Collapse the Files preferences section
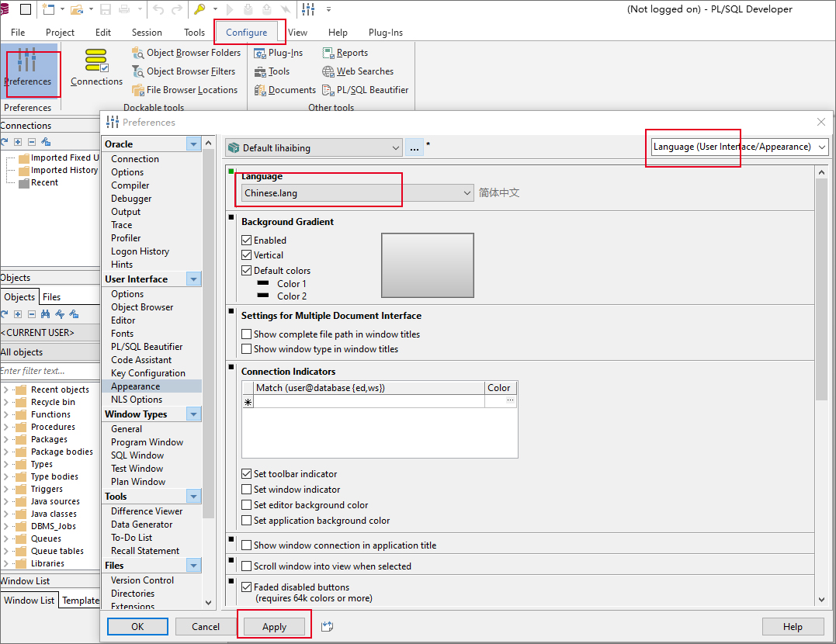 pos(193,565)
